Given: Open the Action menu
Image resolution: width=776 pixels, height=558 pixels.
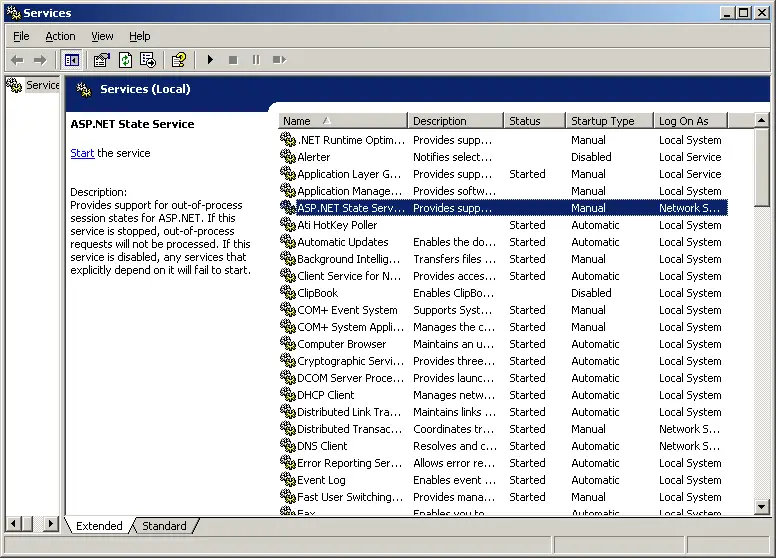Looking at the screenshot, I should [x=60, y=37].
